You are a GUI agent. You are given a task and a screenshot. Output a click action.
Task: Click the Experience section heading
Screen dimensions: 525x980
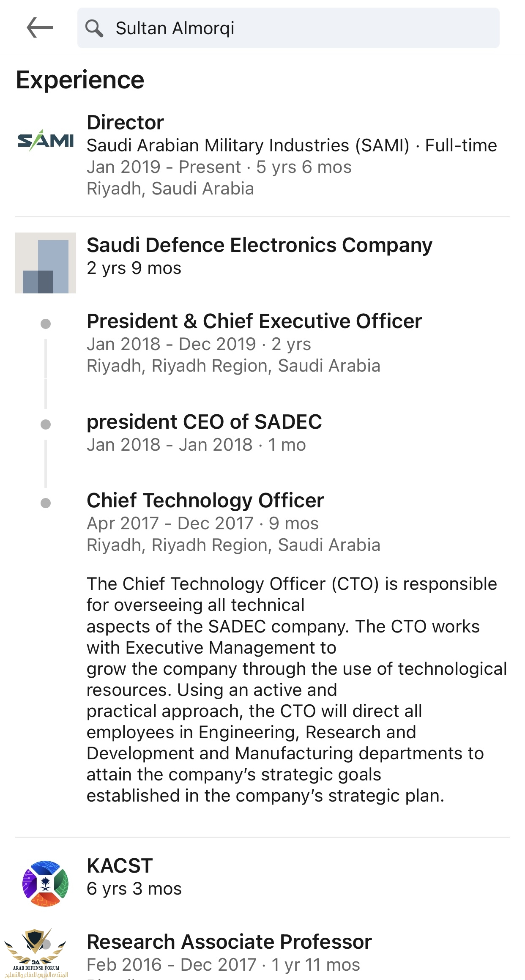pyautogui.click(x=80, y=80)
